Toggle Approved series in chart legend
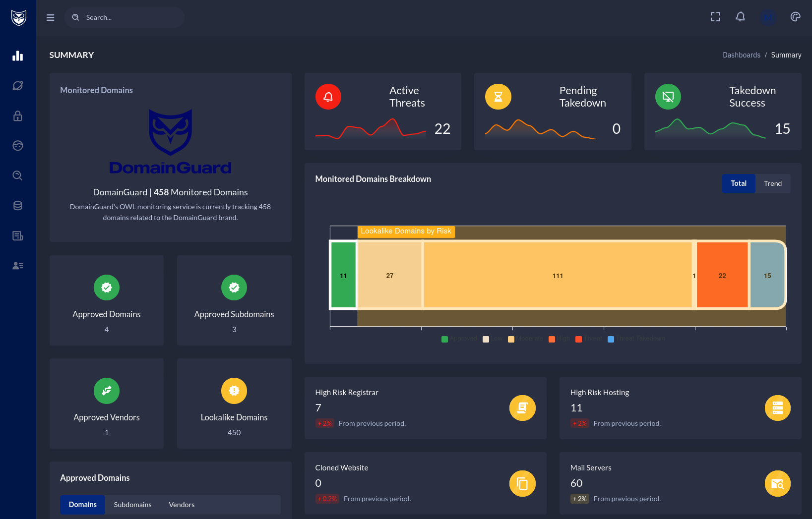 (459, 339)
